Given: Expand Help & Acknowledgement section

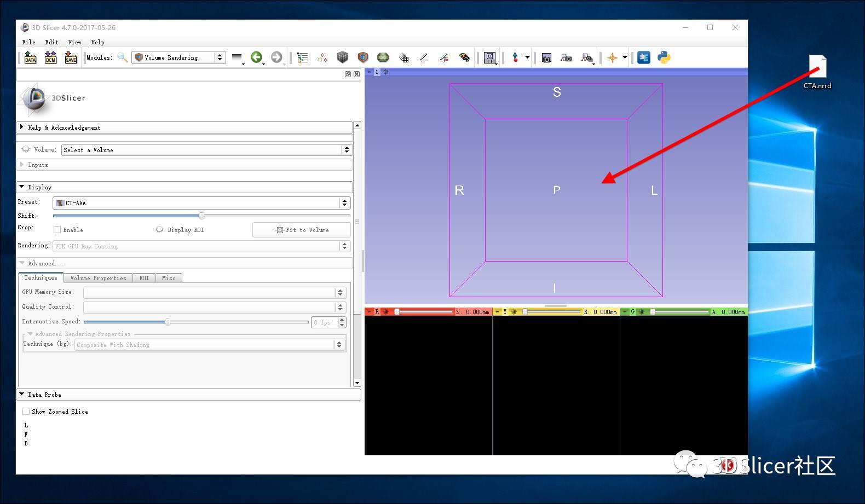Looking at the screenshot, I should click(x=184, y=128).
